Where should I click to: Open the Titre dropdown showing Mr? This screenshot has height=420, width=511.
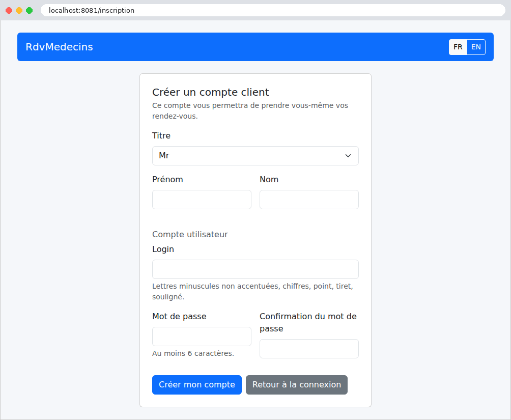tap(255, 156)
